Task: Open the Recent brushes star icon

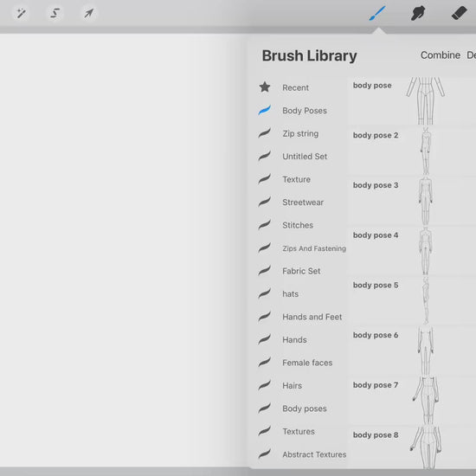Action: point(265,87)
